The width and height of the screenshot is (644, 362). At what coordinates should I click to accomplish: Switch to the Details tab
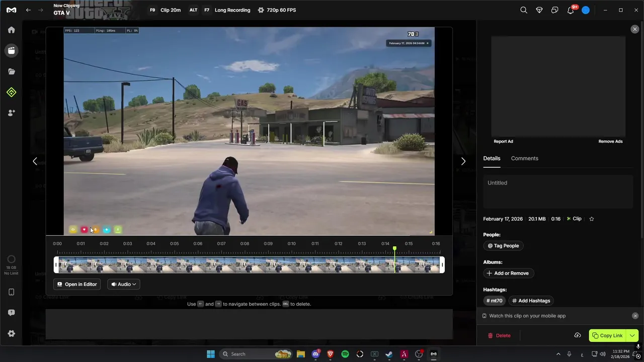(x=492, y=158)
